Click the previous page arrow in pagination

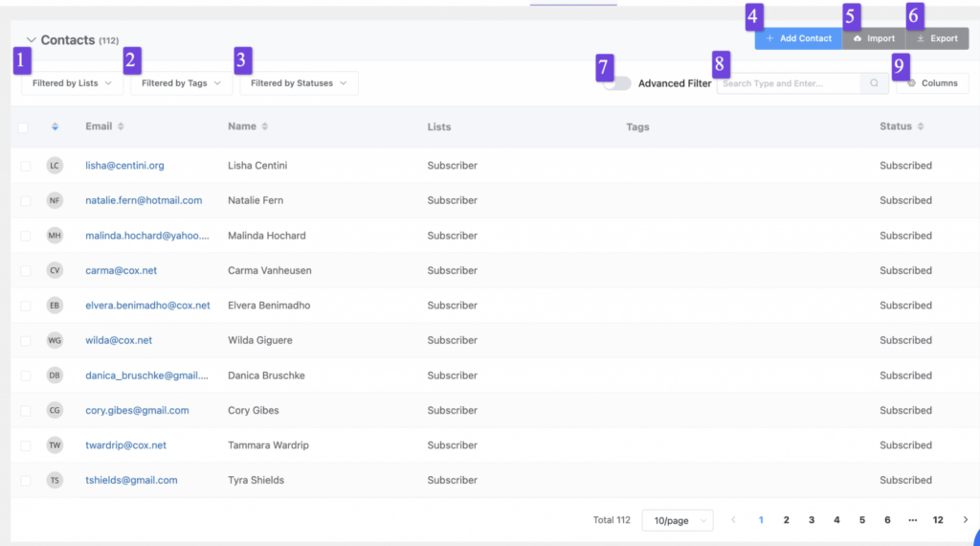click(734, 520)
